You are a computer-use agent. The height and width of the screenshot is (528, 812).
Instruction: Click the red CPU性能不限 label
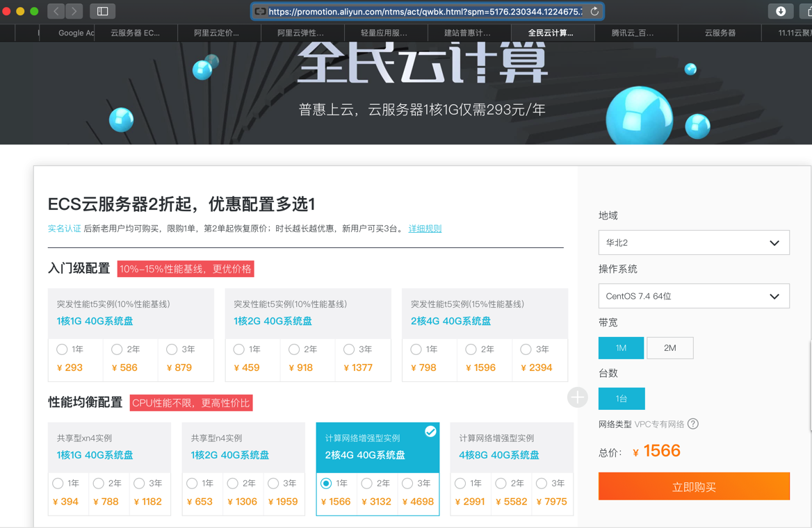(191, 403)
